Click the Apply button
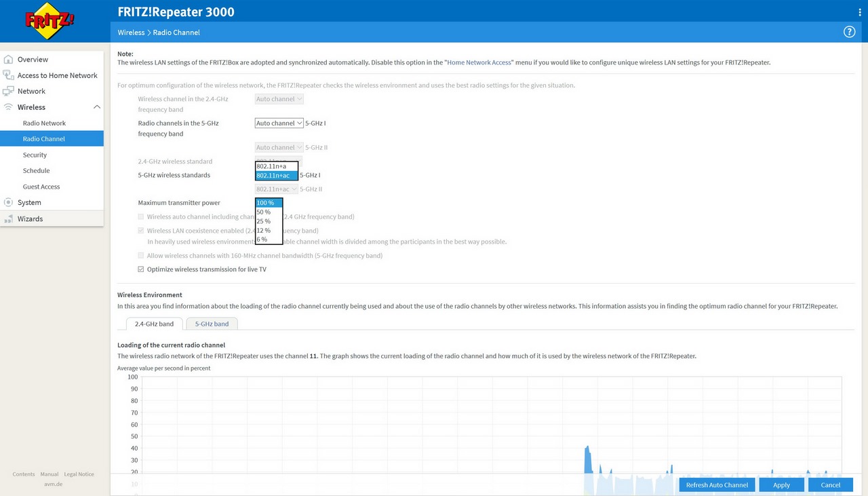Viewport: 868px width, 496px height. (782, 484)
